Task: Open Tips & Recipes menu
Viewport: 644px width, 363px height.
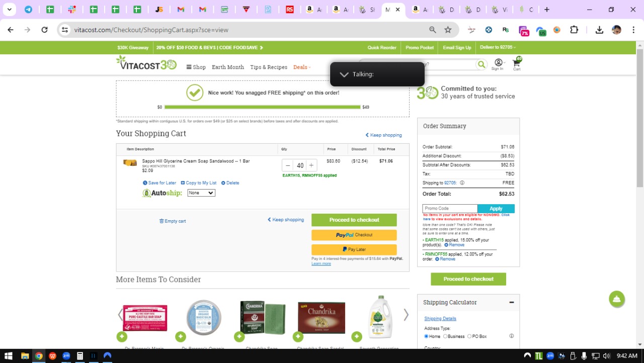Action: click(x=269, y=67)
